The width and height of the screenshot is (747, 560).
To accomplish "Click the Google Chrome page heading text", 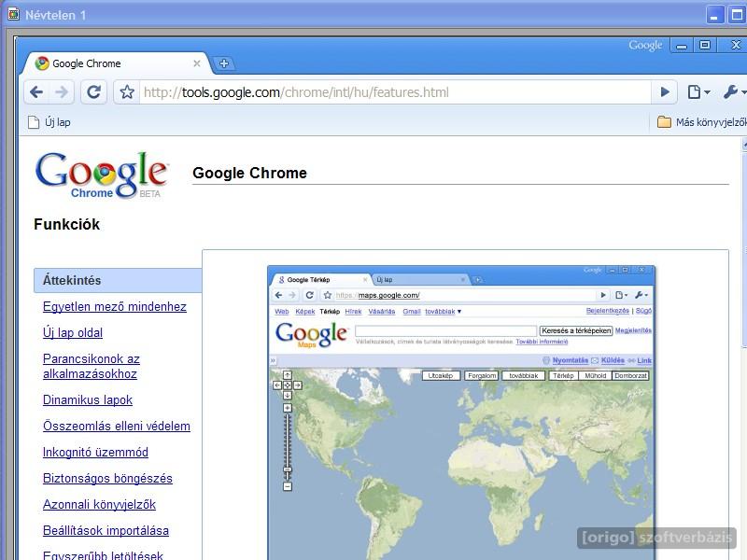I will pos(249,173).
